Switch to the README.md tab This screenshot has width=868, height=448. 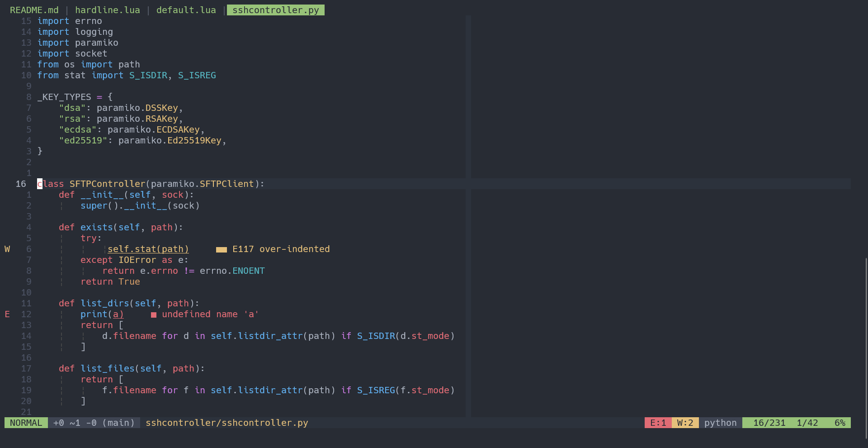pyautogui.click(x=34, y=10)
